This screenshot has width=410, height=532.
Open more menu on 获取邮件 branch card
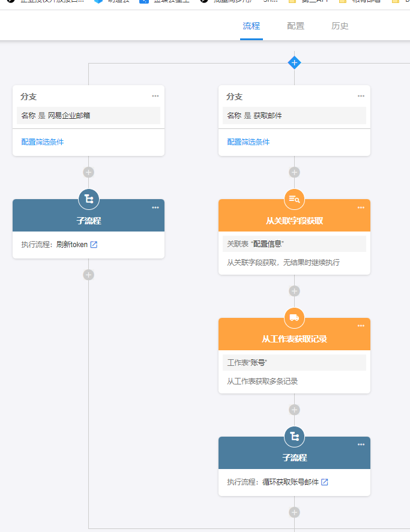tap(361, 96)
